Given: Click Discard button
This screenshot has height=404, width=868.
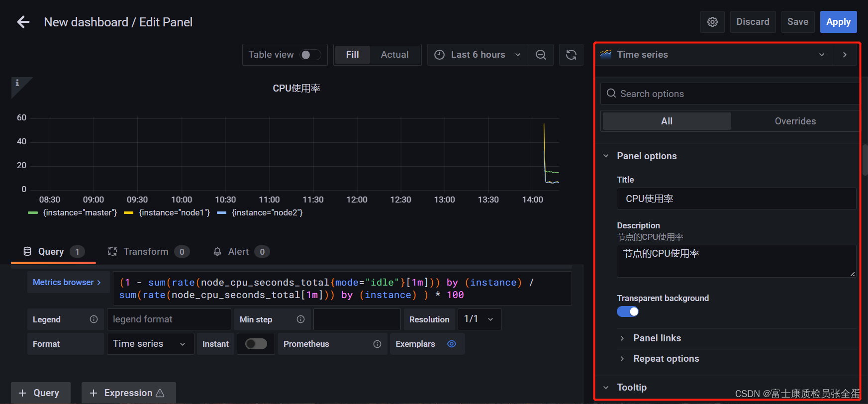Looking at the screenshot, I should point(753,22).
